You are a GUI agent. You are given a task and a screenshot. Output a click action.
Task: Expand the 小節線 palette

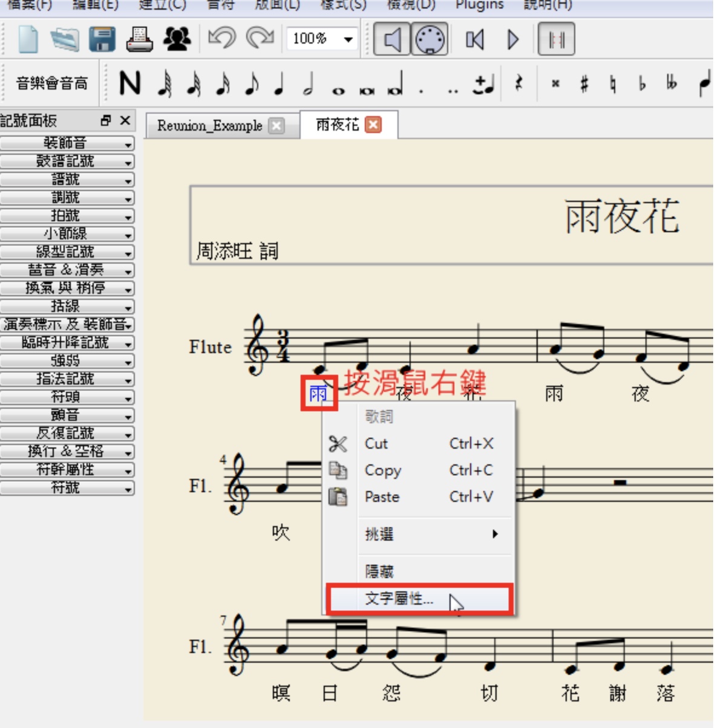(67, 234)
